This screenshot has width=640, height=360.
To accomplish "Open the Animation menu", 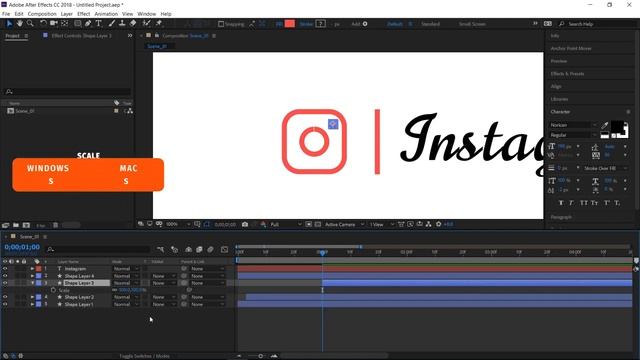I will (106, 14).
